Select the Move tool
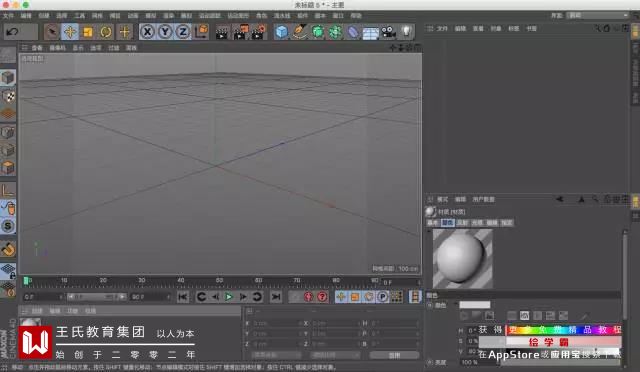The height and width of the screenshot is (372, 640). [x=70, y=31]
